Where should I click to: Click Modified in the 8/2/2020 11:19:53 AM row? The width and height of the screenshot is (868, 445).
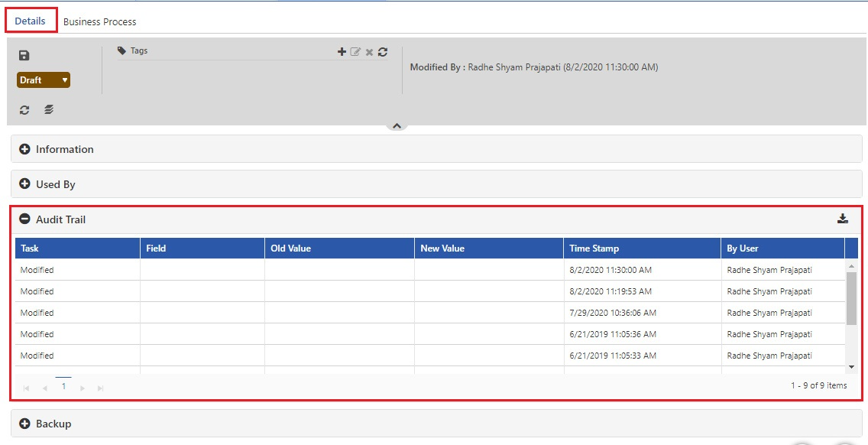(37, 291)
